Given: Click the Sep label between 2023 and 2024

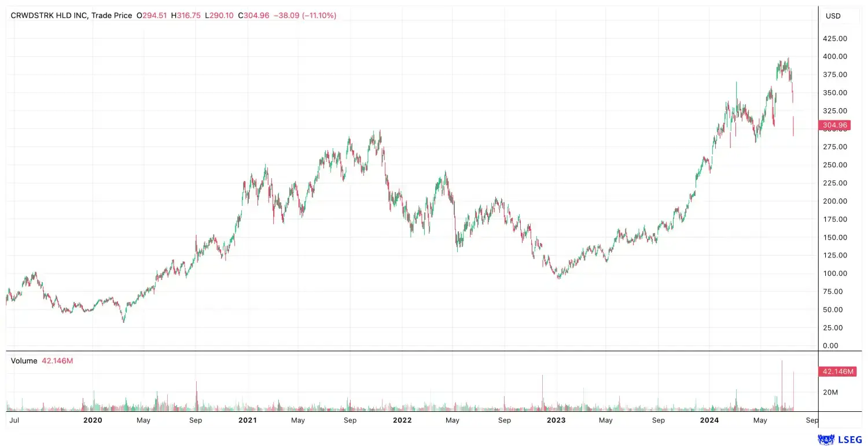Looking at the screenshot, I should tap(658, 420).
